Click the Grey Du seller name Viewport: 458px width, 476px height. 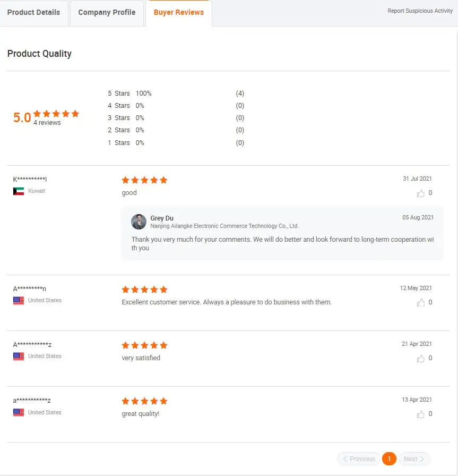click(162, 218)
